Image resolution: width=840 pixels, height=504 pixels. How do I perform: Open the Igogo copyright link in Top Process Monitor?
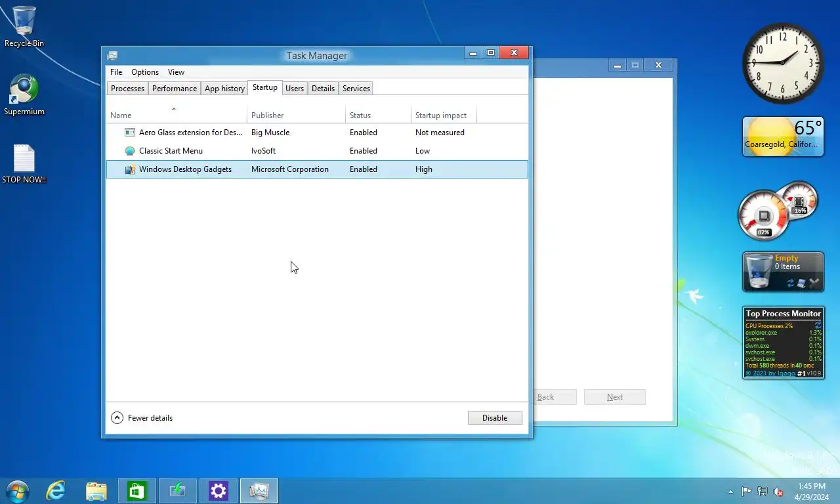(770, 373)
